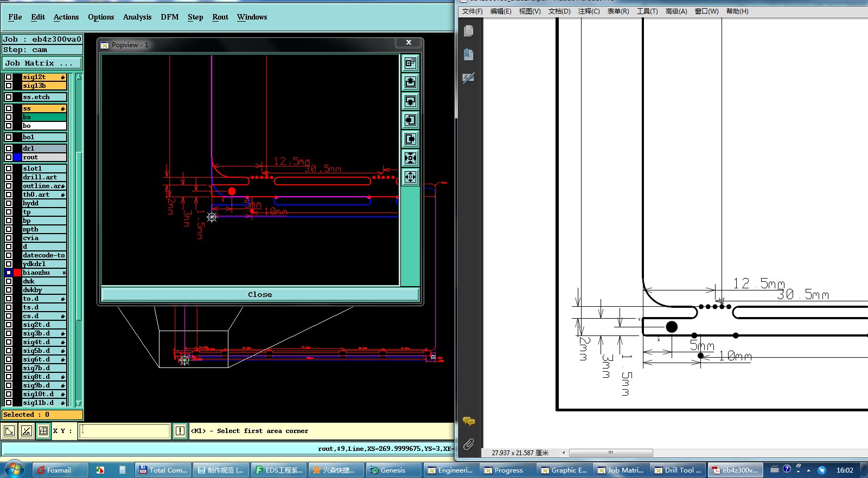Click the grid snap icon beside X Y
This screenshot has width=868, height=478.
pos(43,431)
